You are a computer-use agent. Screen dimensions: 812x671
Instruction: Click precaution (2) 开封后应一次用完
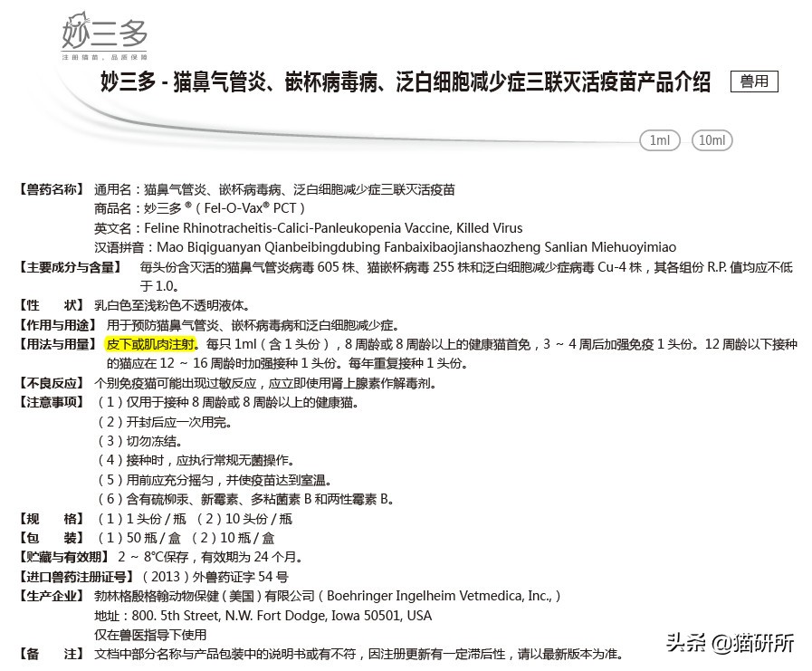click(x=163, y=422)
